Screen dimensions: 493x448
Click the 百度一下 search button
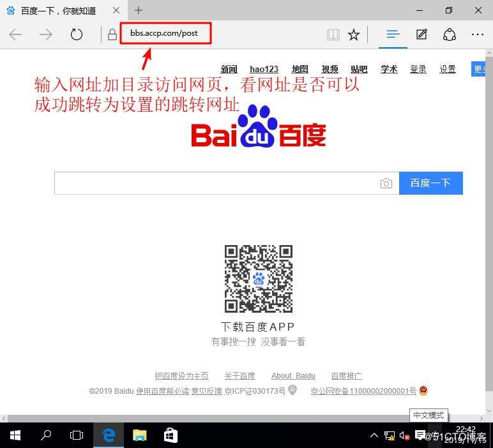(x=431, y=183)
